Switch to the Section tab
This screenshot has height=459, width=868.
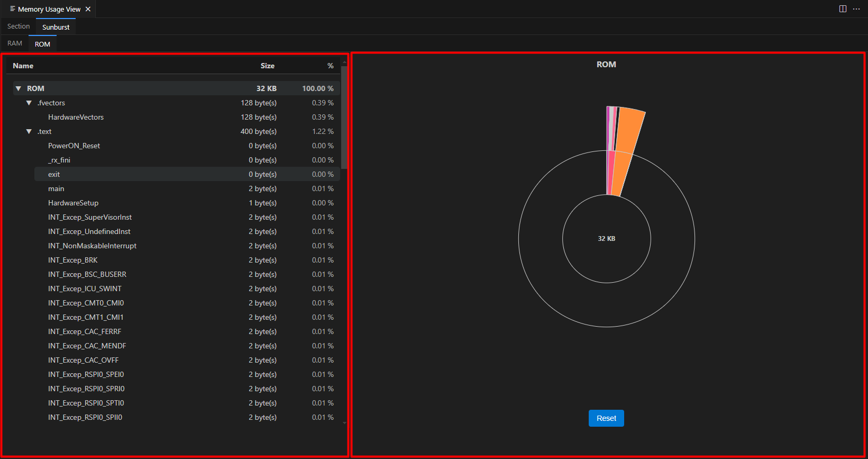(x=19, y=26)
